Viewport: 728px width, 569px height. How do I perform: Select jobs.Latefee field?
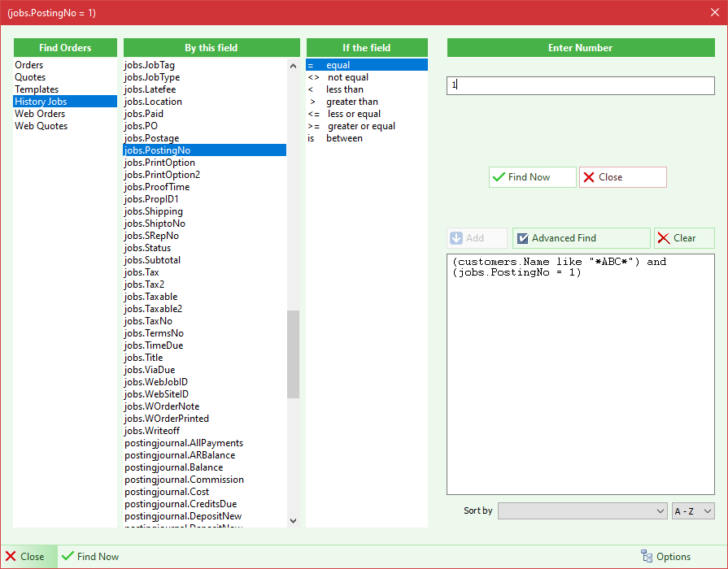[205, 89]
